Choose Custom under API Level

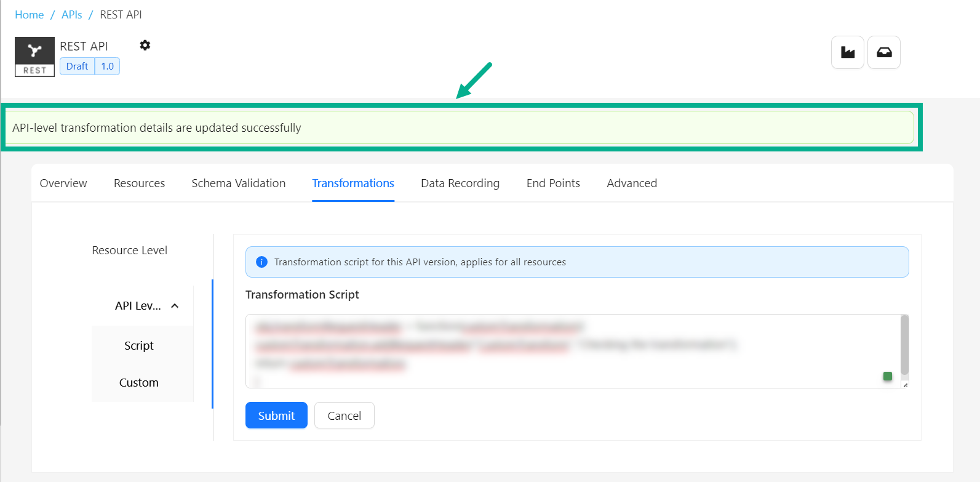[x=139, y=383]
